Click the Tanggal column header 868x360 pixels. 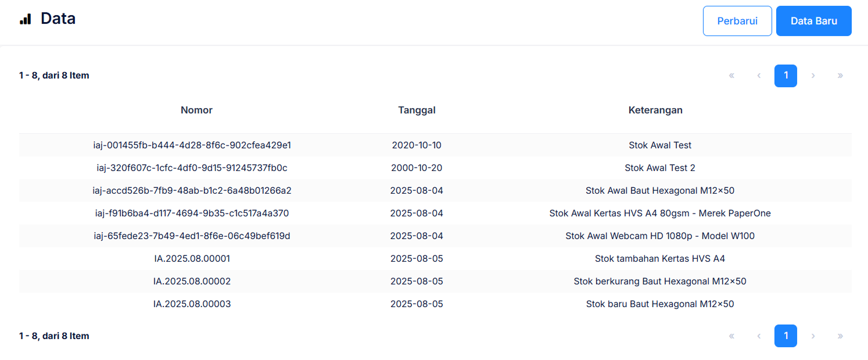[x=417, y=110]
